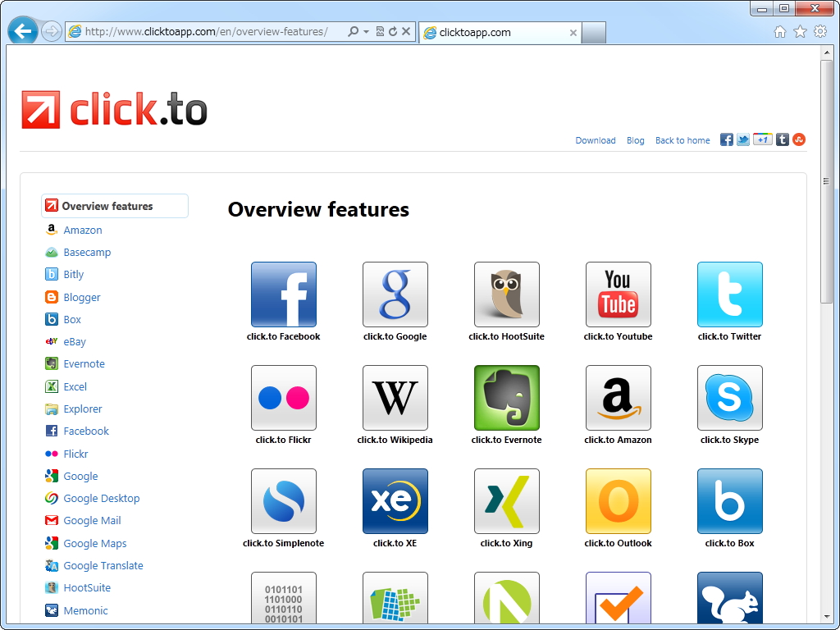Screen dimensions: 840x630
Task: Open the click.to Twitter icon
Action: [729, 294]
